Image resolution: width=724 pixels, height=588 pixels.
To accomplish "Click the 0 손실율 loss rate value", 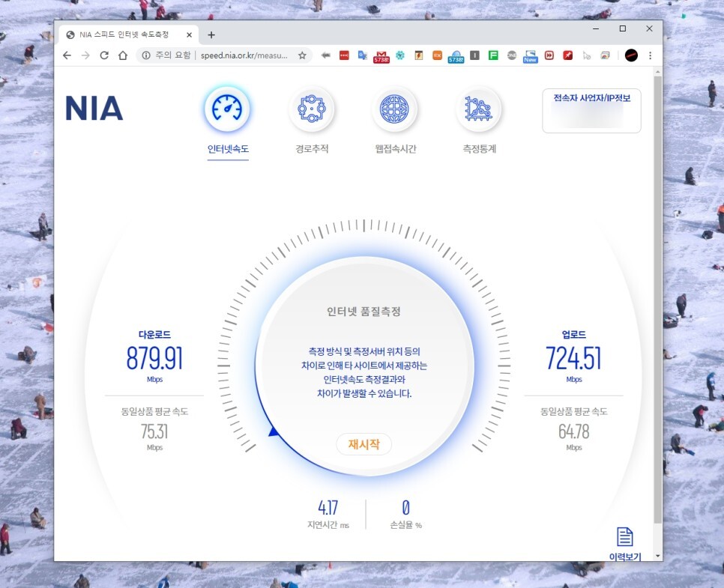I will click(x=406, y=508).
